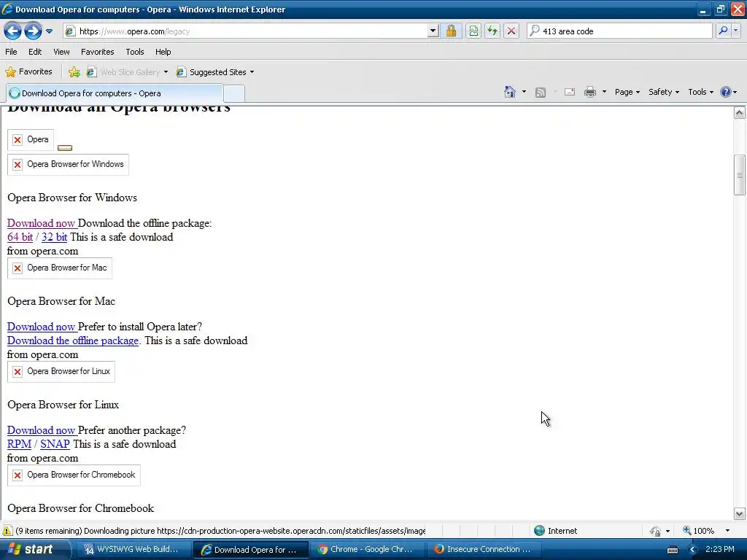Click the status bar protected mode icon
This screenshot has width=747, height=560.
point(656,531)
